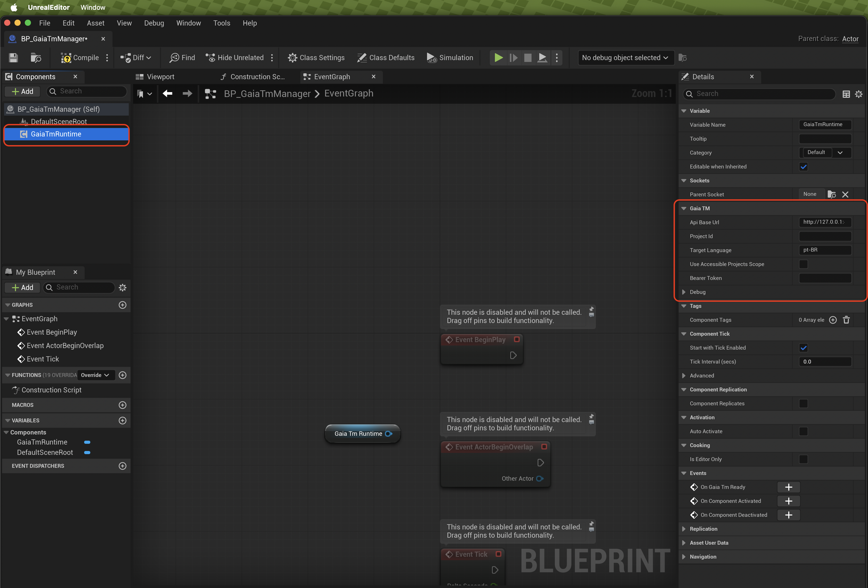
Task: Open the graph bookmarks dropdown
Action: 144,93
